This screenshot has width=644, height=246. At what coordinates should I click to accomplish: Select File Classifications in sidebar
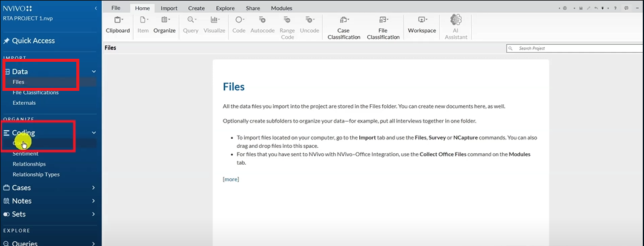[x=35, y=93]
